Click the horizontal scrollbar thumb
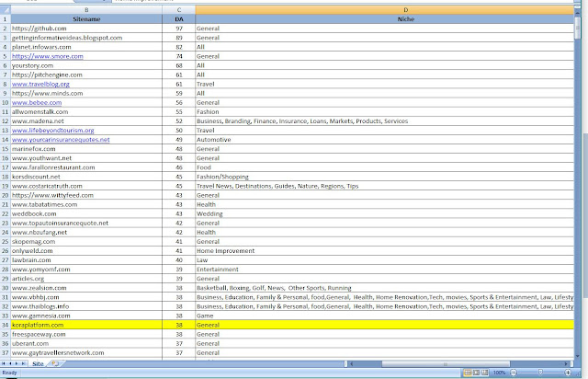 coord(446,363)
